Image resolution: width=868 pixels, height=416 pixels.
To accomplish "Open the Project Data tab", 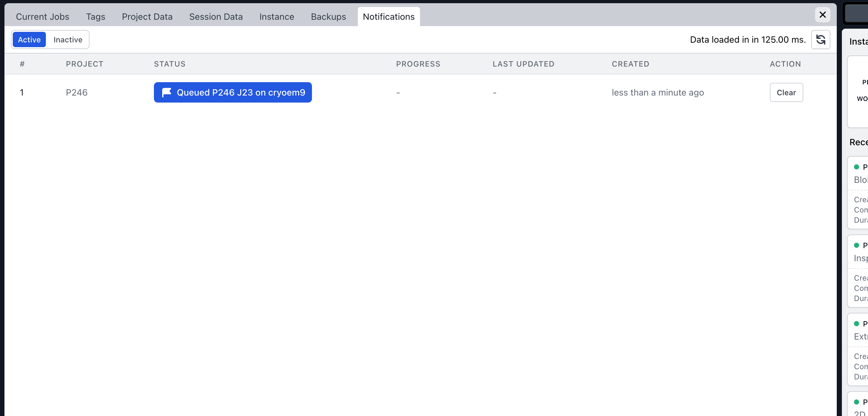I will tap(147, 17).
